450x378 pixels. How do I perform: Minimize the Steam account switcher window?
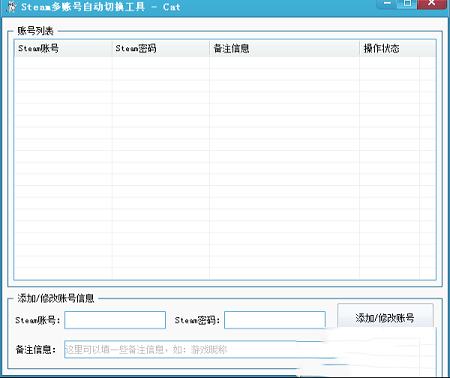coord(388,3)
